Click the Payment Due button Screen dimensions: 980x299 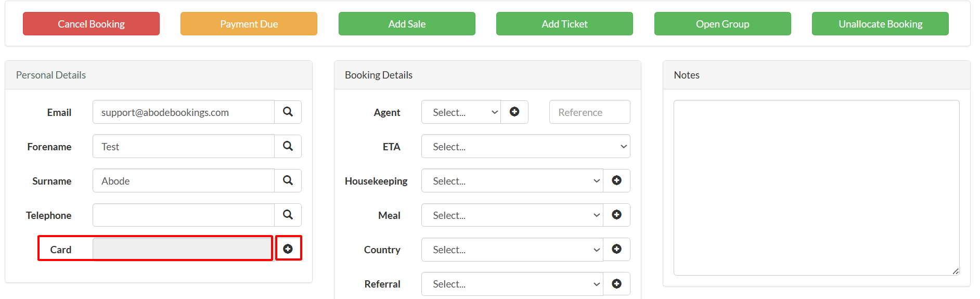click(249, 24)
